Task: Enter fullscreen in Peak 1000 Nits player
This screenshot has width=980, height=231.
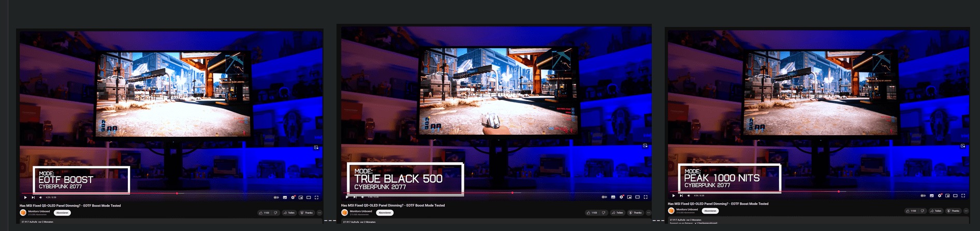Action: point(963,196)
